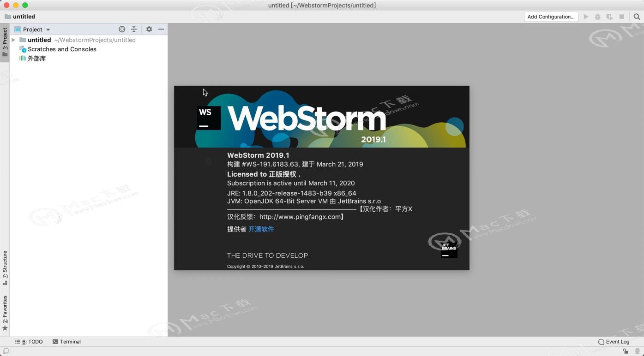Click the pingfangx.com feedback URL text
644x356 pixels.
pyautogui.click(x=300, y=217)
